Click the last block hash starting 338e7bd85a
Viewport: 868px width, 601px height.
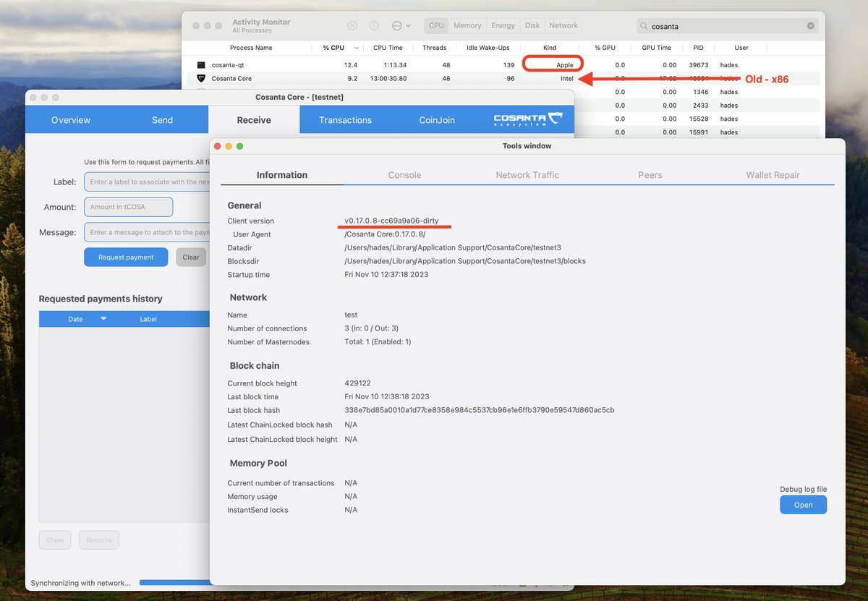click(x=480, y=410)
